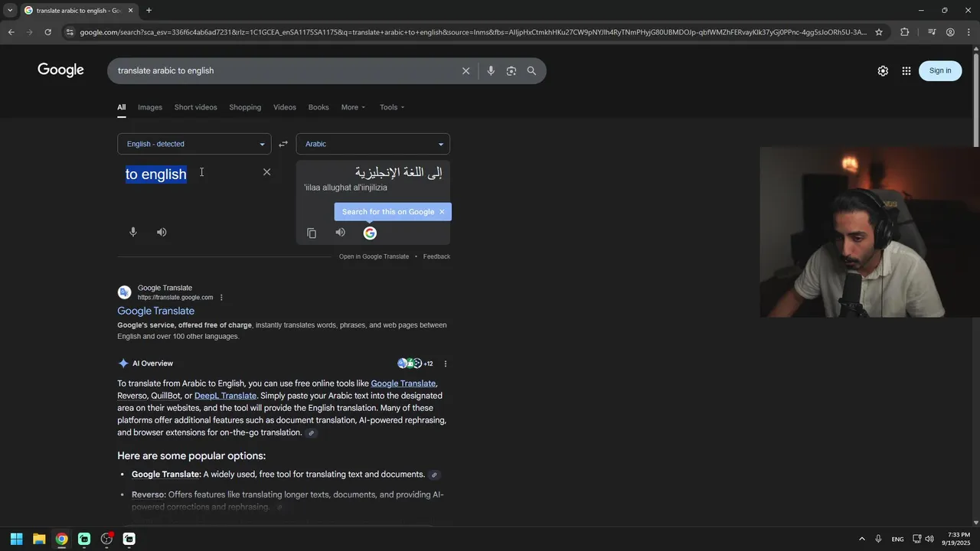This screenshot has height=551, width=980.
Task: Click link icon after Google Translate bullet
Action: [434, 474]
